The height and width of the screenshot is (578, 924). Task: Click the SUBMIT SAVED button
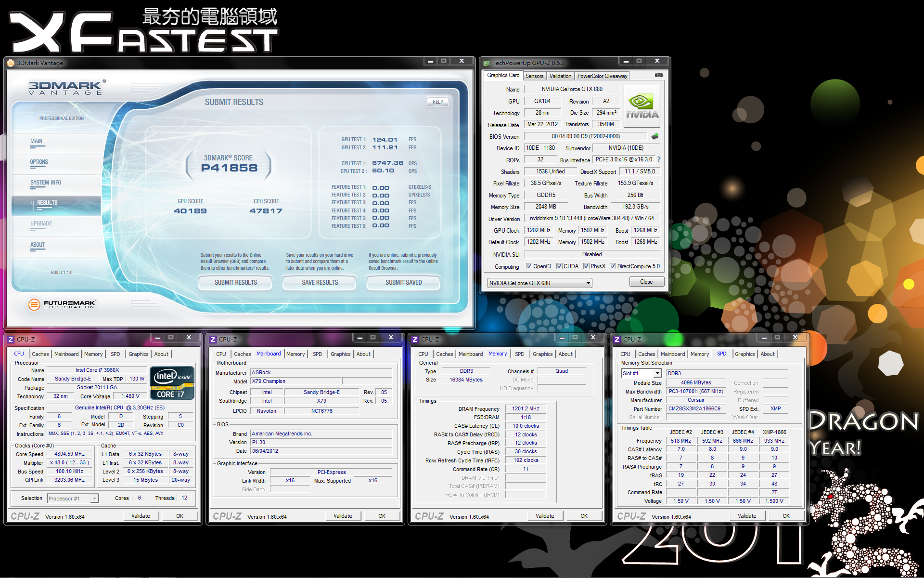point(403,283)
